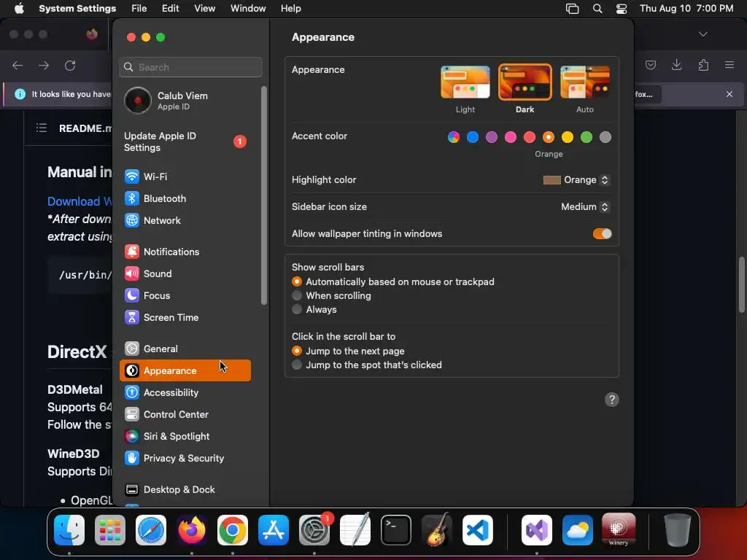
Task: Open Focus settings pane
Action: [x=185, y=296]
